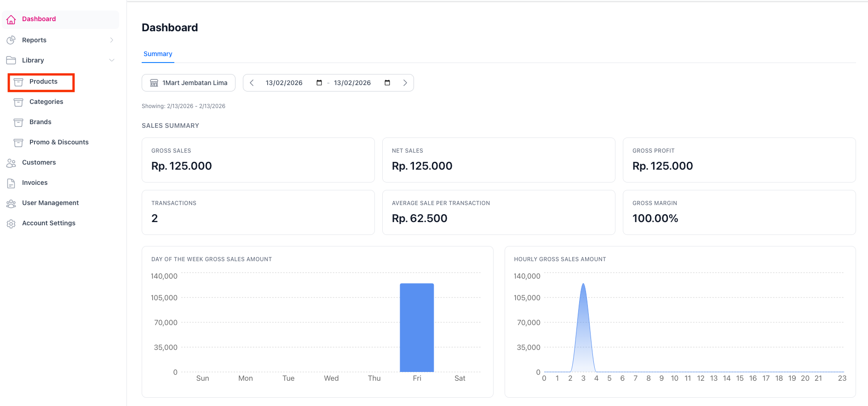The image size is (868, 406).
Task: Click the Library folder icon
Action: point(11,60)
